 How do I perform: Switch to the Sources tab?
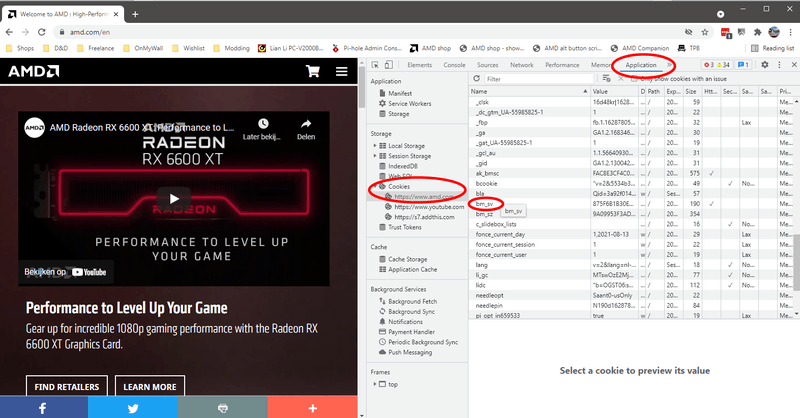coord(487,65)
